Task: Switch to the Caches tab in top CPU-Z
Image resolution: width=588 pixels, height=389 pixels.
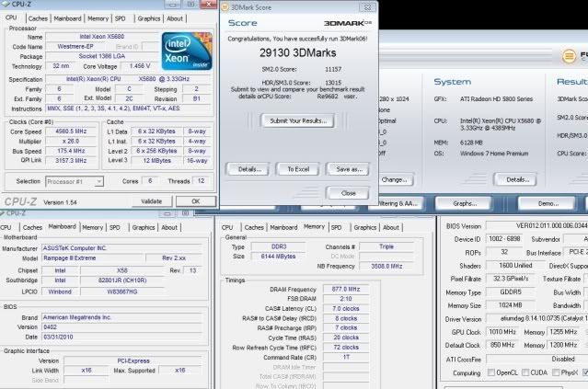Action: coord(39,18)
